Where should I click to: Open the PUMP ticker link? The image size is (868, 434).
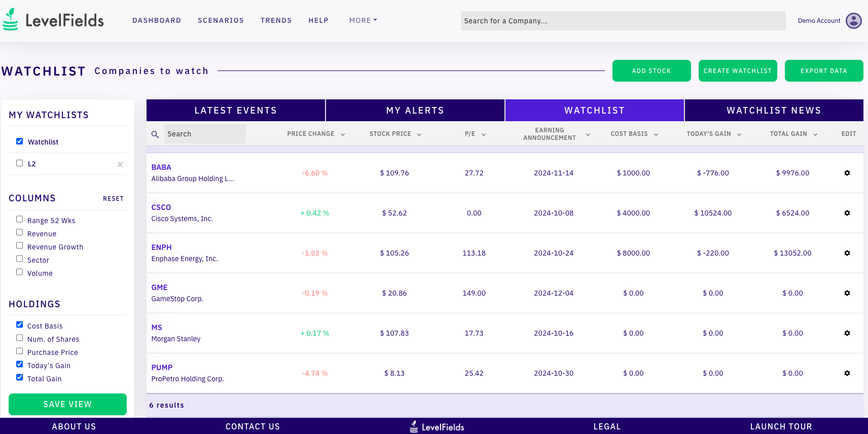click(162, 368)
